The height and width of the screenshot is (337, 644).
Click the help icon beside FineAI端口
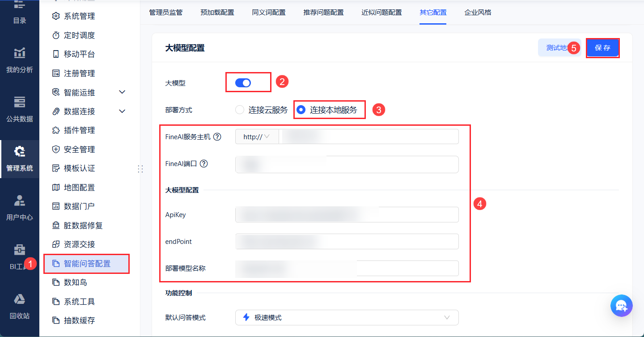(x=203, y=164)
